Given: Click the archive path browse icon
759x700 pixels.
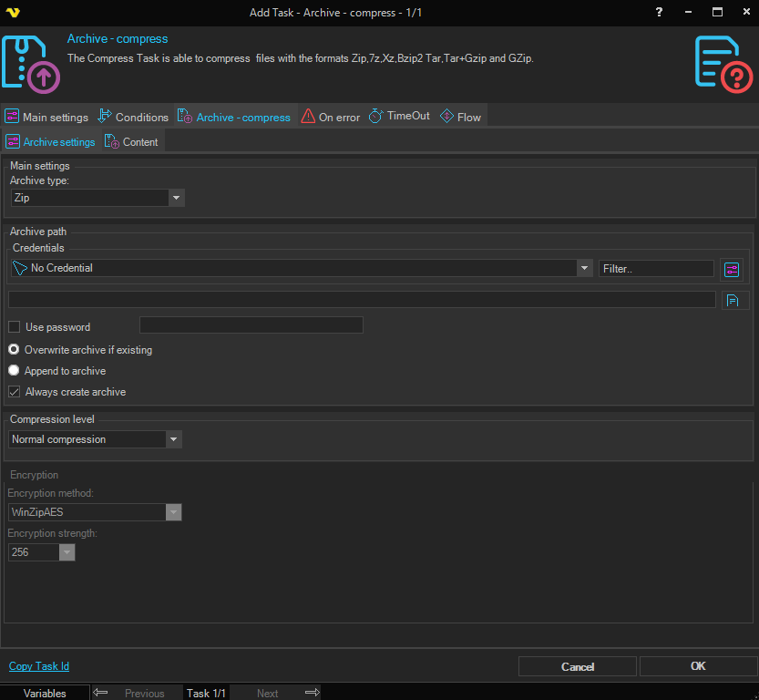Looking at the screenshot, I should (x=734, y=300).
